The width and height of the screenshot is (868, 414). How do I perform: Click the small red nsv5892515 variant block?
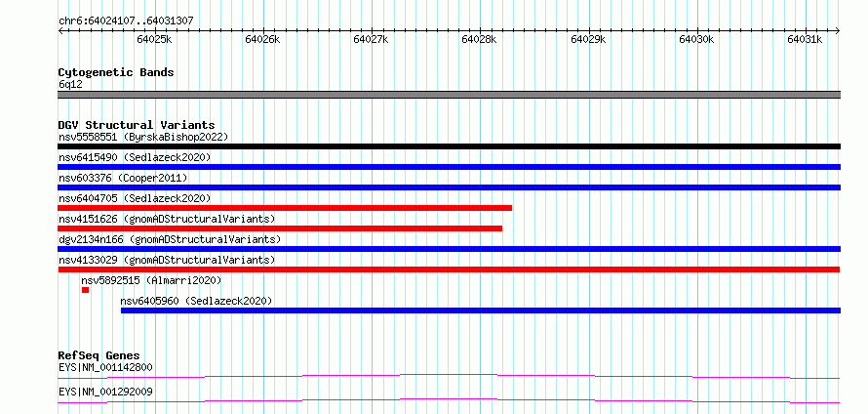[85, 290]
